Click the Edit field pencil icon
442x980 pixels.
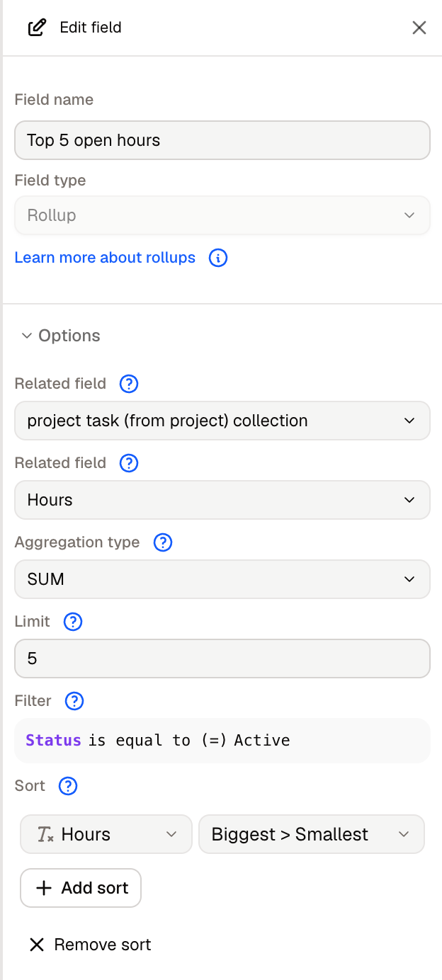point(37,28)
